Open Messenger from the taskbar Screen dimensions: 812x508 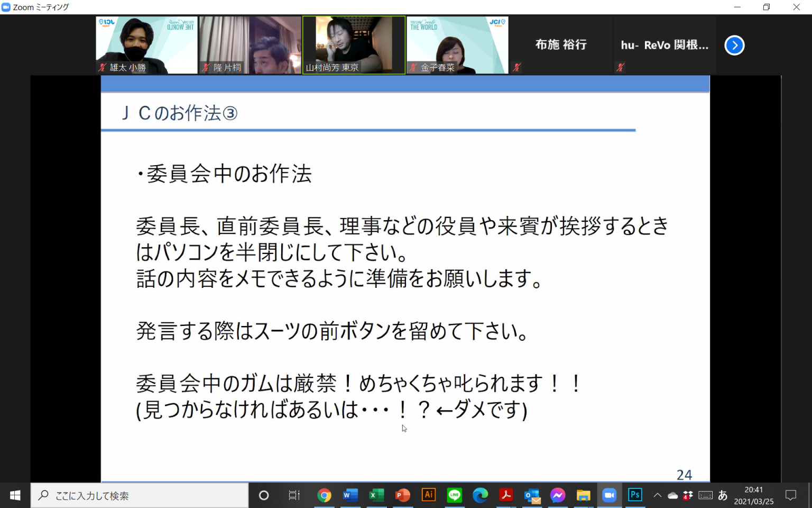[x=558, y=495]
